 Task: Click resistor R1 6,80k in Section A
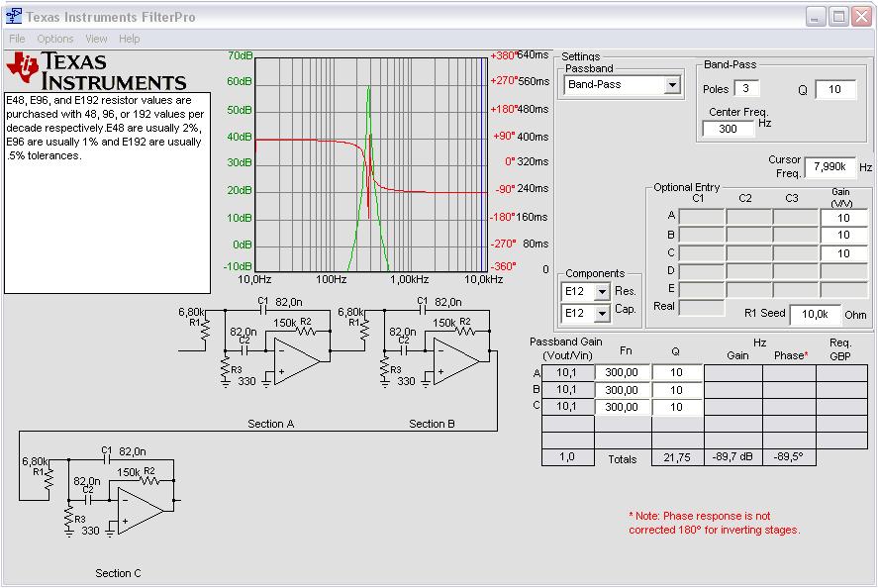click(205, 330)
